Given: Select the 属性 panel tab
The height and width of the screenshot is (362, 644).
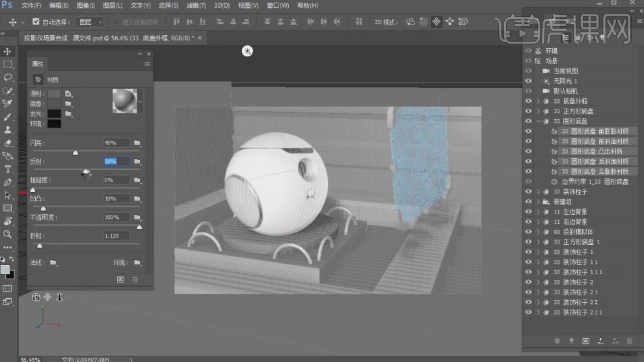Looking at the screenshot, I should coord(38,64).
